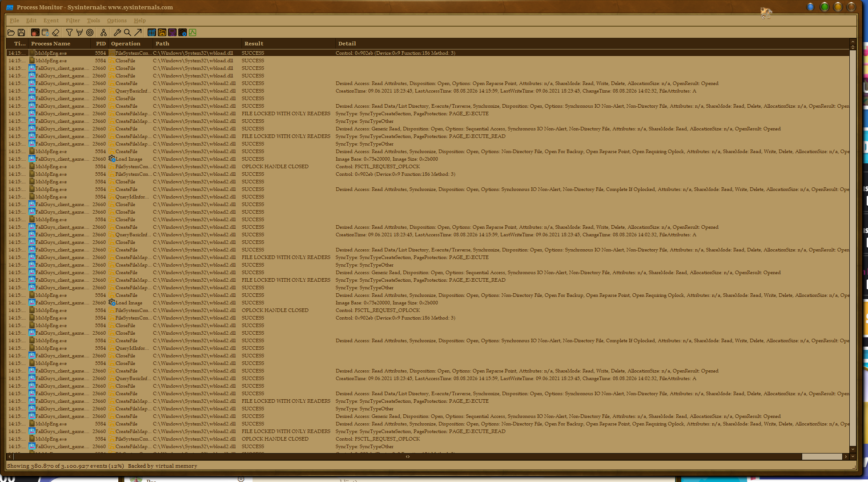Open the Options menu

click(x=117, y=20)
